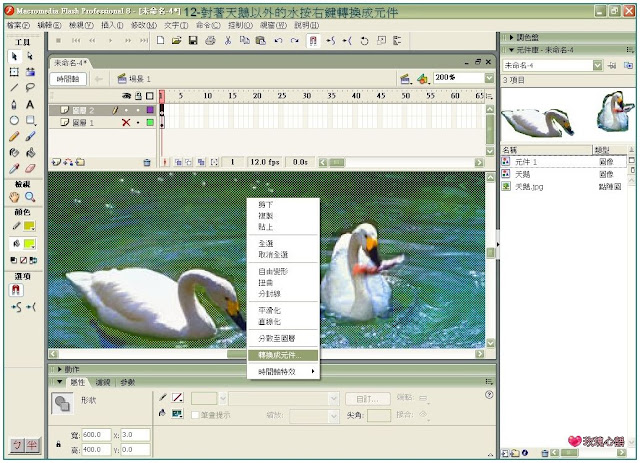Viewport: 640px width, 463px height.
Task: Open the Insert menu
Action: click(112, 25)
